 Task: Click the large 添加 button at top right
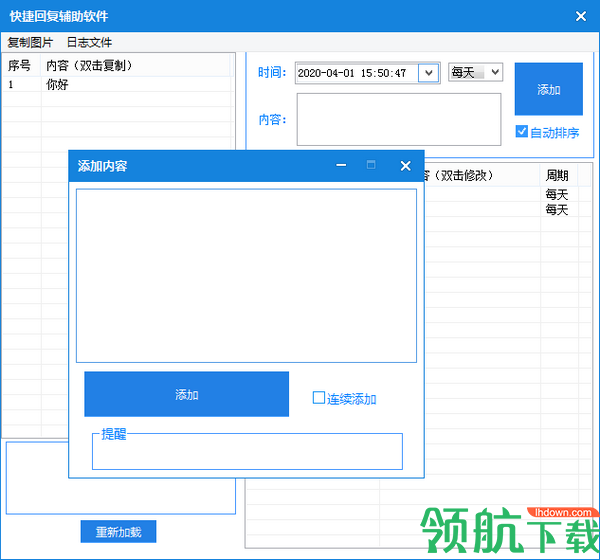(x=548, y=89)
